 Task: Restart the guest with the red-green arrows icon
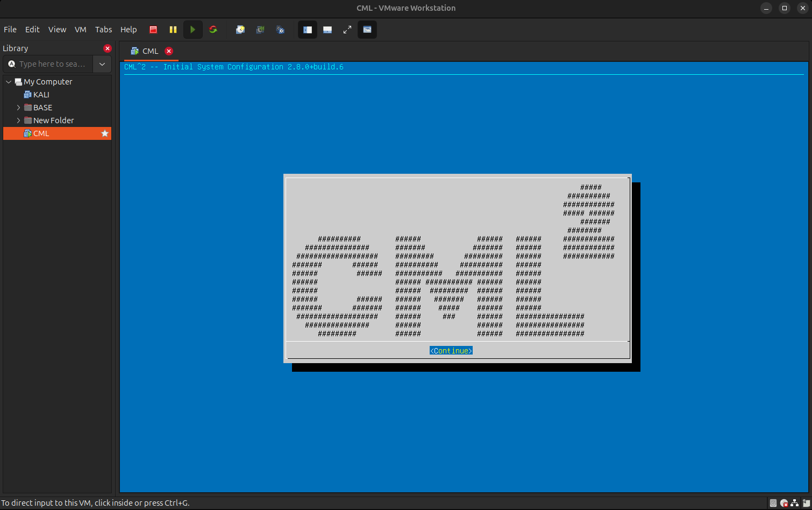pyautogui.click(x=213, y=30)
